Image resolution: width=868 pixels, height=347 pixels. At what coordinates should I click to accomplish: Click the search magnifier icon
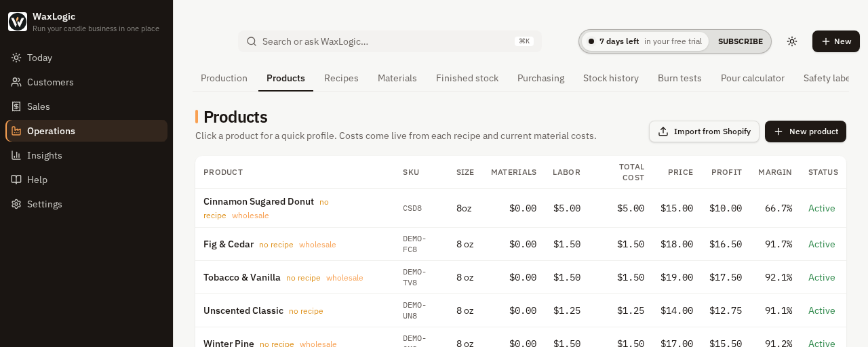pyautogui.click(x=252, y=41)
